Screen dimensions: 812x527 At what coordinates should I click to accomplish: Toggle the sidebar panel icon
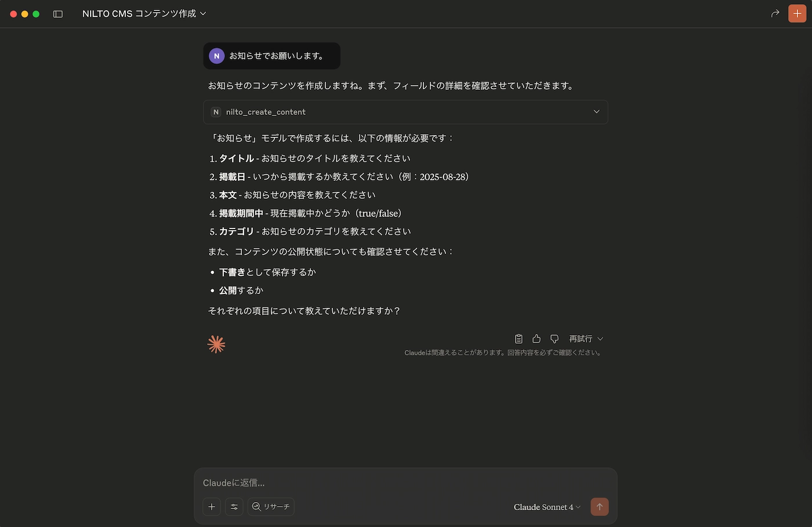pos(58,14)
